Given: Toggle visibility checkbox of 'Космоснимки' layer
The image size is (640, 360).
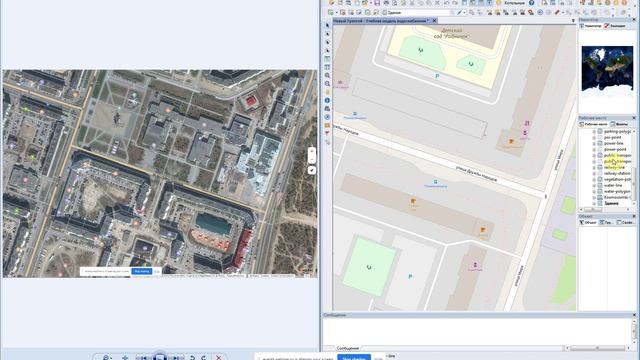Looking at the screenshot, I should click(600, 197).
